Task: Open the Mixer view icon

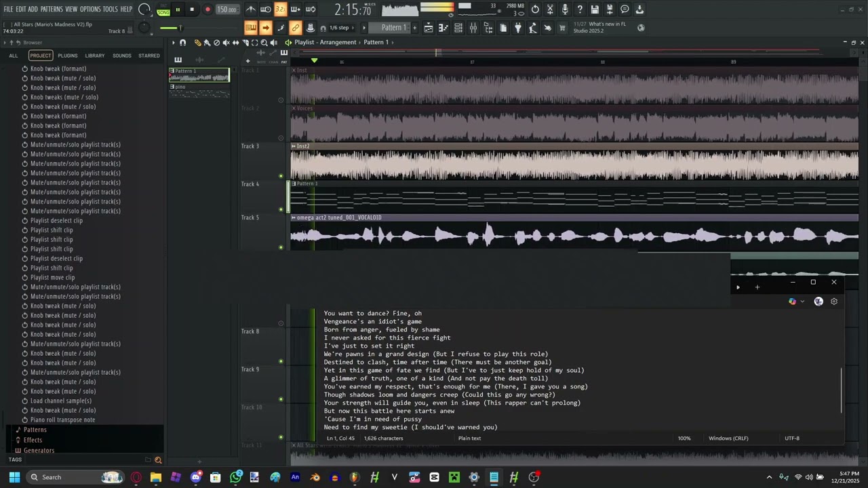Action: point(473,28)
